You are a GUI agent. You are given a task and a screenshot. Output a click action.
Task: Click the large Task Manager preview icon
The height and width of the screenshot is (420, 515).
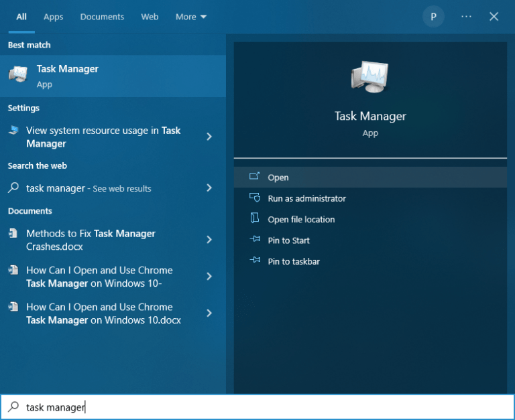click(370, 76)
